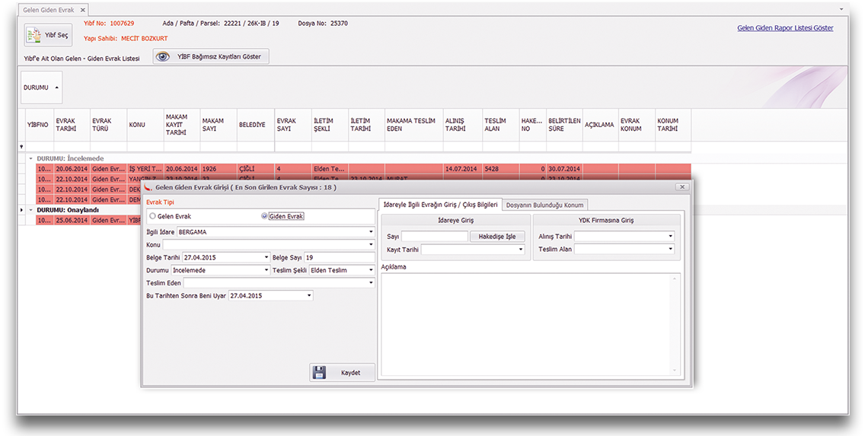The image size is (868, 436).
Task: Close the Gelen Giden Evrak tab
Action: 83,10
